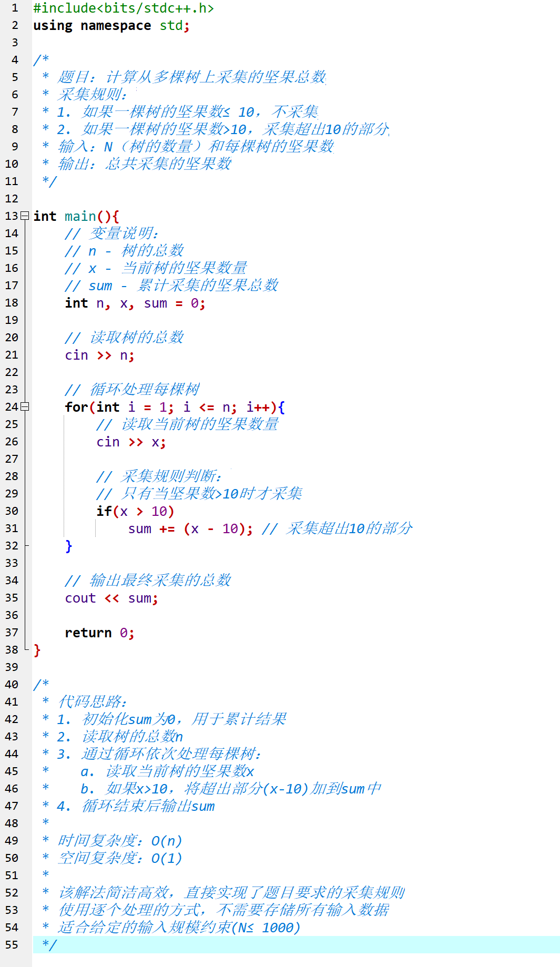Click the 'sum += (x - 10);' statement
Screen dimensions: 560x967
coord(190,528)
